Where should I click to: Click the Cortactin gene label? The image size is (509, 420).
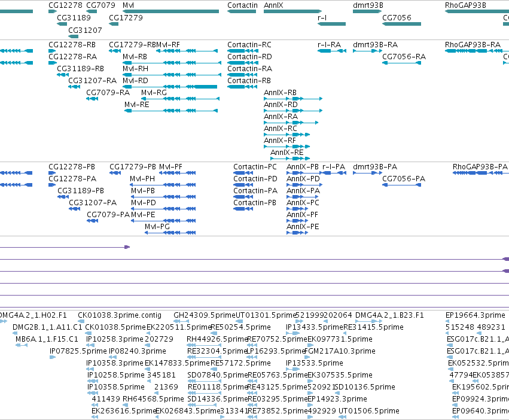[242, 5]
